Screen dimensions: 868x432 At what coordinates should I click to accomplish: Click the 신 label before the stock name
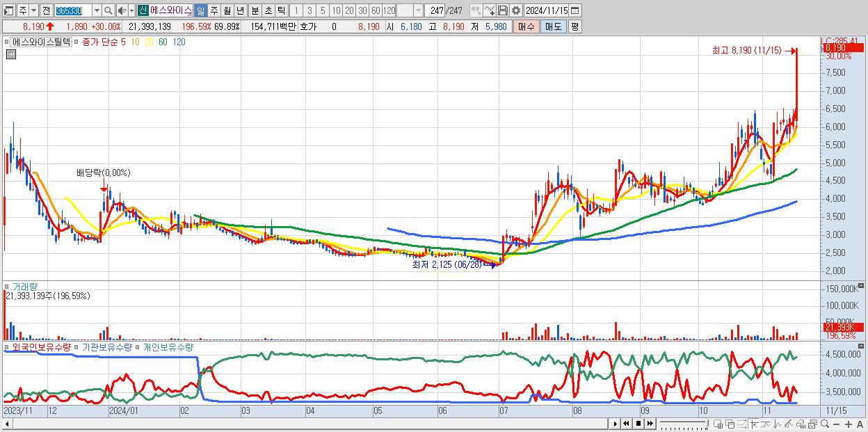pos(143,10)
